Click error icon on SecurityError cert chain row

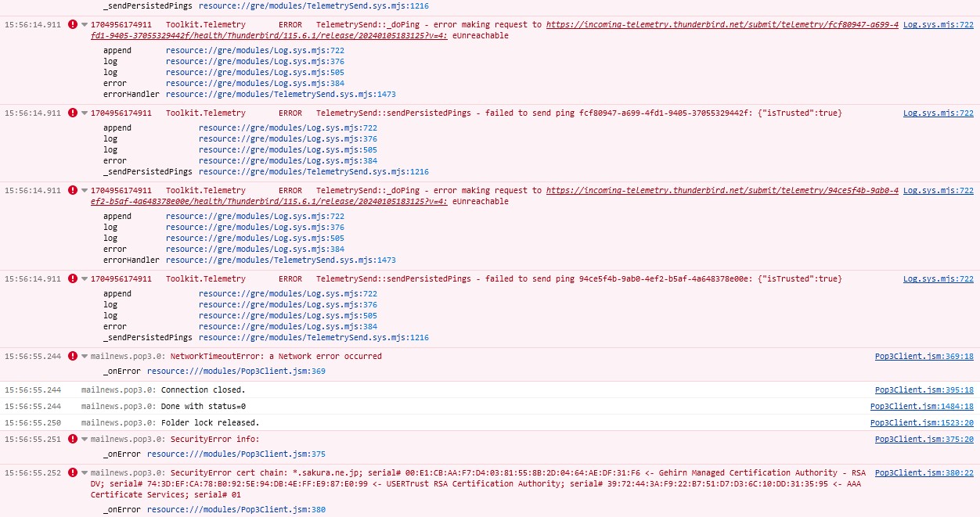click(x=73, y=473)
